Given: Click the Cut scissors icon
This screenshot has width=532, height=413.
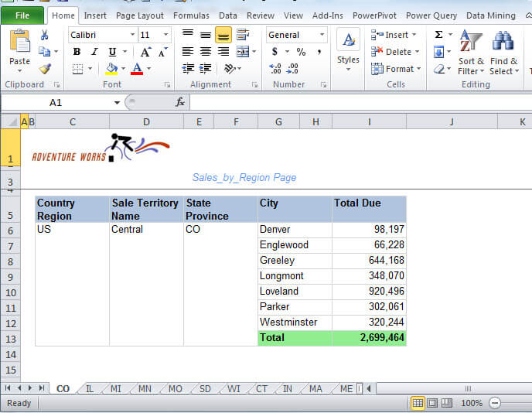Looking at the screenshot, I should point(45,35).
